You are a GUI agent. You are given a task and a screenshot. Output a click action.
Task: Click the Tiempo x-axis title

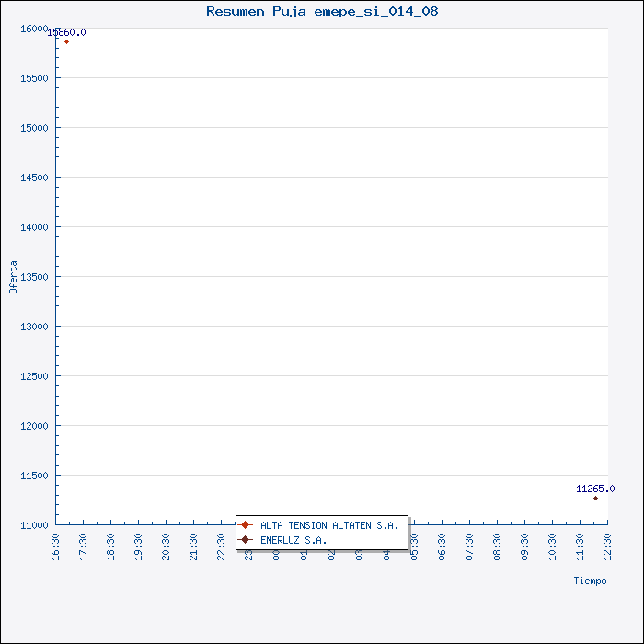point(590,581)
